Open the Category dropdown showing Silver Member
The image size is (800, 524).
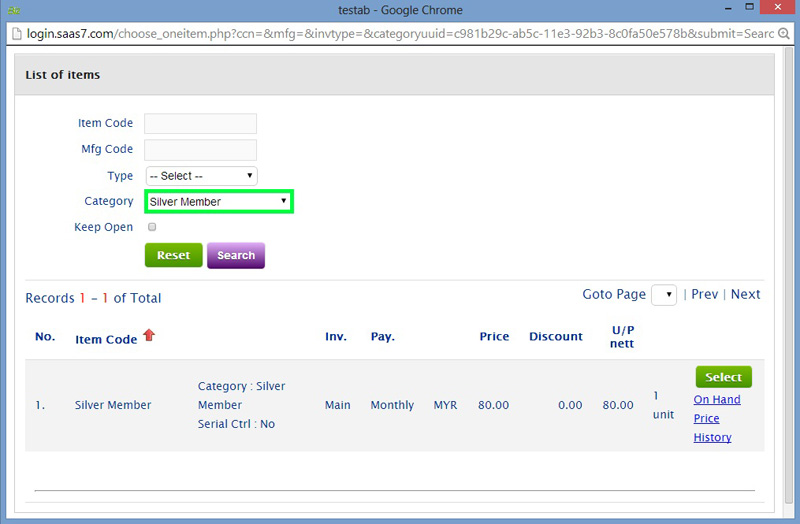[219, 202]
